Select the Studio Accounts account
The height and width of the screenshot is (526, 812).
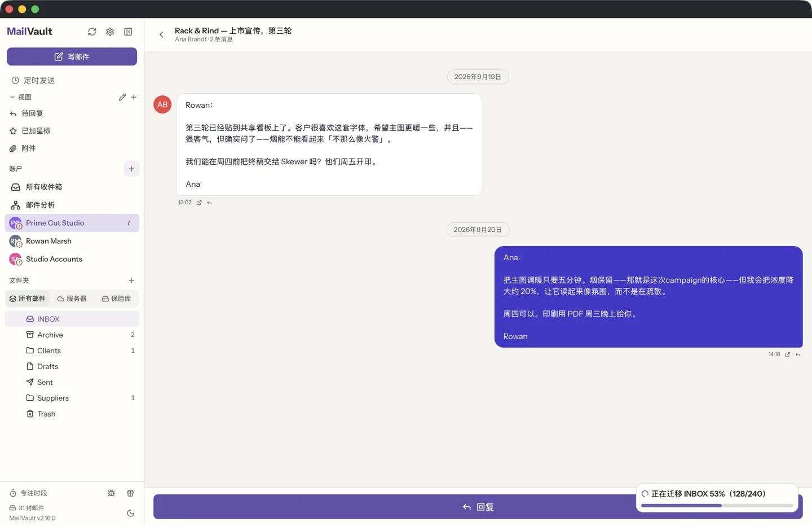[72, 259]
